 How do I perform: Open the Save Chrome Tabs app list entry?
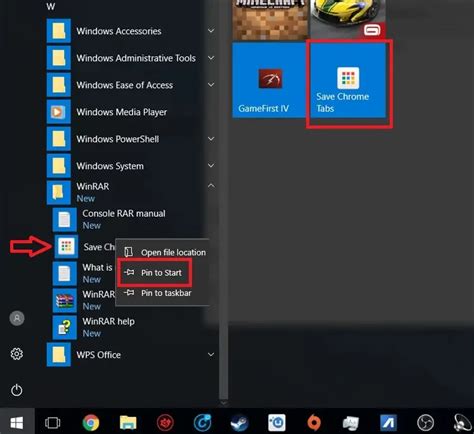click(x=85, y=247)
